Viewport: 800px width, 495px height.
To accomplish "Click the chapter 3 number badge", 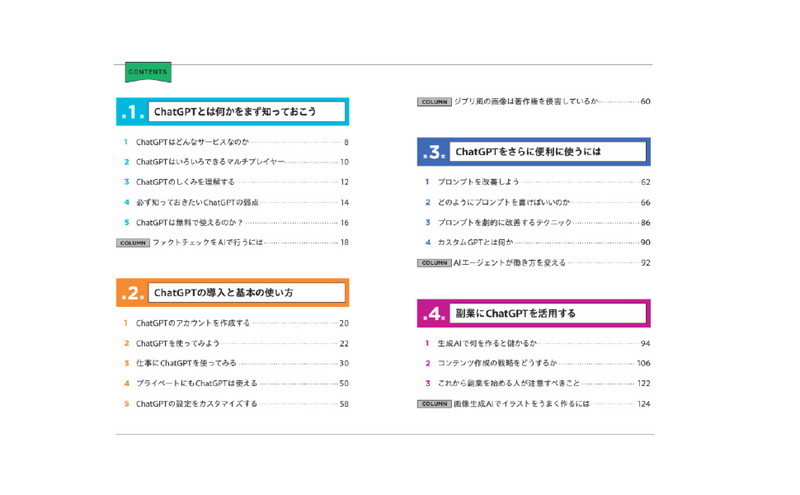I will [x=434, y=152].
